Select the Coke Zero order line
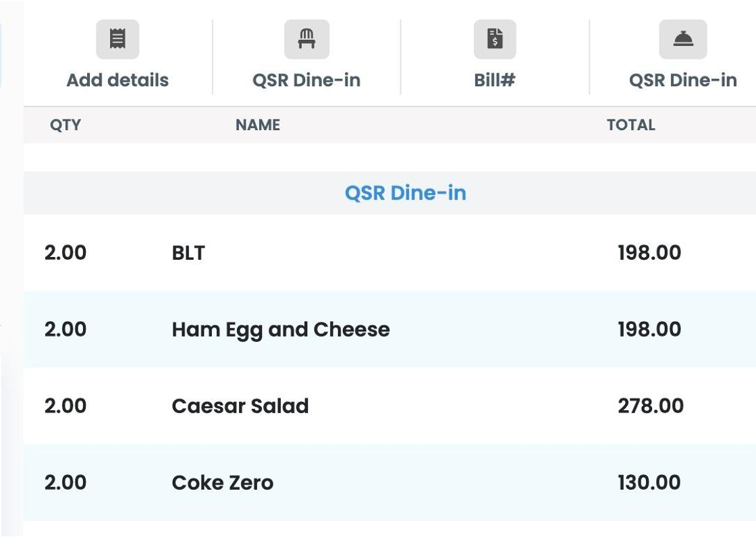756x537 pixels. [x=389, y=482]
